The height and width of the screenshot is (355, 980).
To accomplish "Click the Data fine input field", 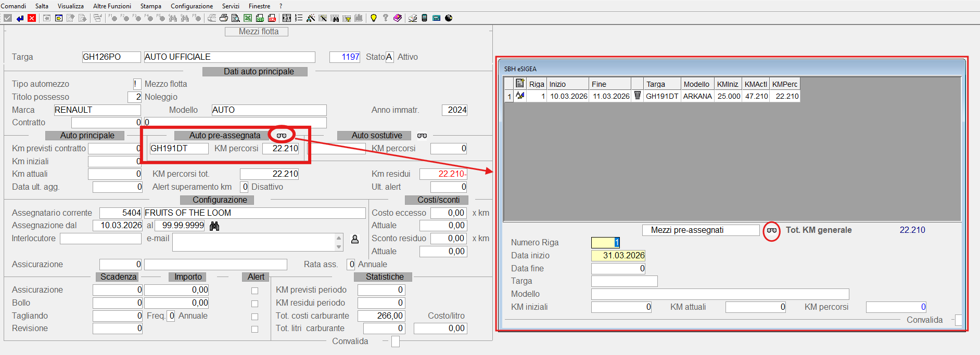I will tap(618, 269).
